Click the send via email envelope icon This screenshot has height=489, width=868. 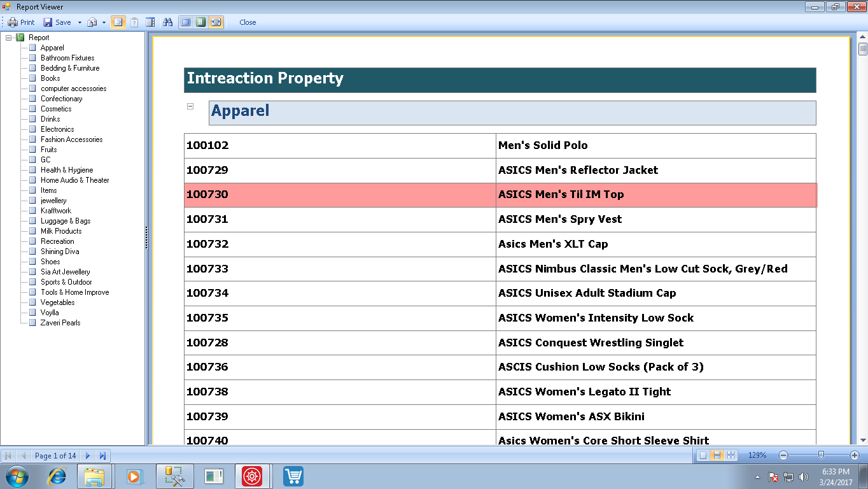coord(92,22)
